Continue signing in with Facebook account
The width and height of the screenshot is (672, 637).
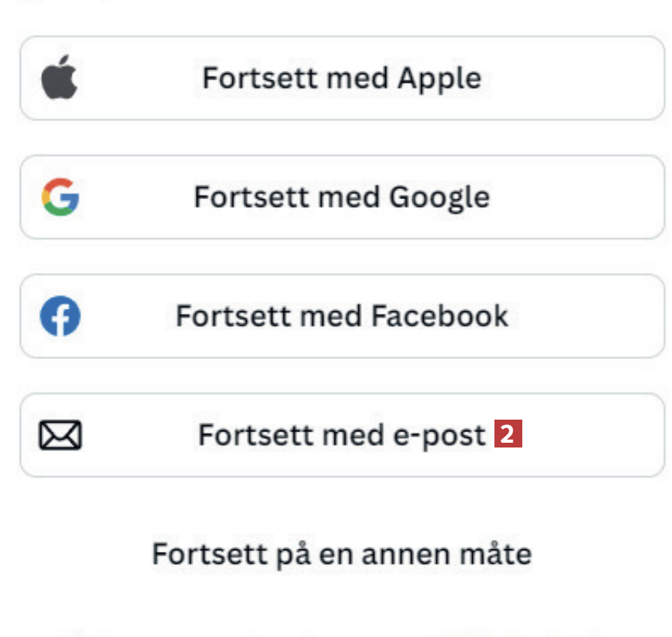(342, 316)
